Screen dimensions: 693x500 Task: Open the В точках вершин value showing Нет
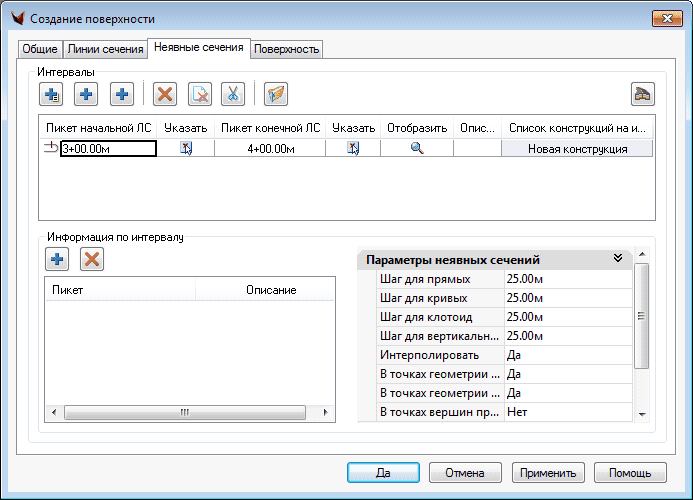[x=567, y=412]
